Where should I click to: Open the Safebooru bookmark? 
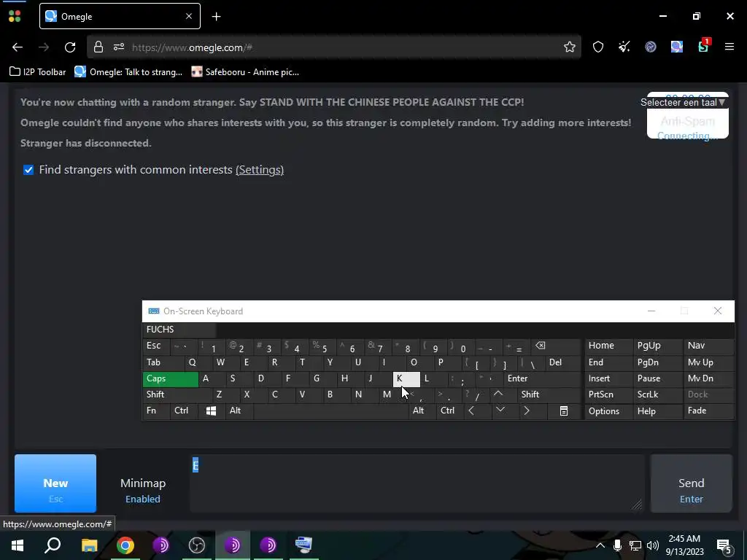[x=245, y=72]
